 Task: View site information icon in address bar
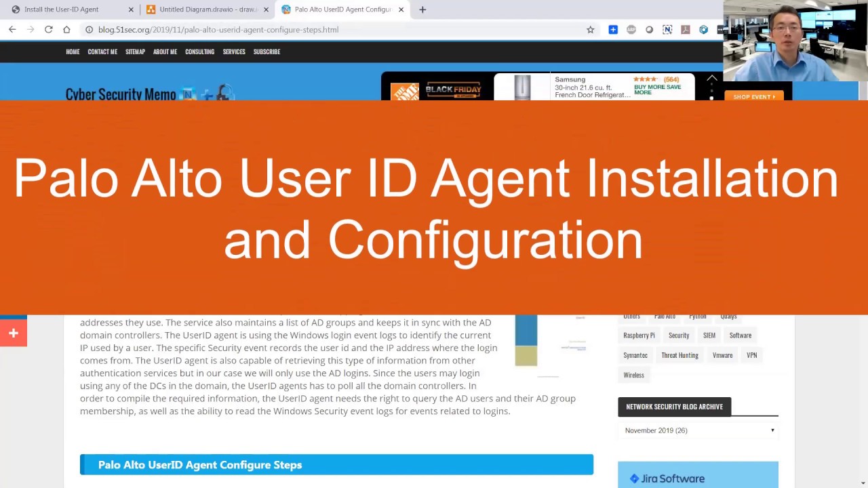[89, 30]
